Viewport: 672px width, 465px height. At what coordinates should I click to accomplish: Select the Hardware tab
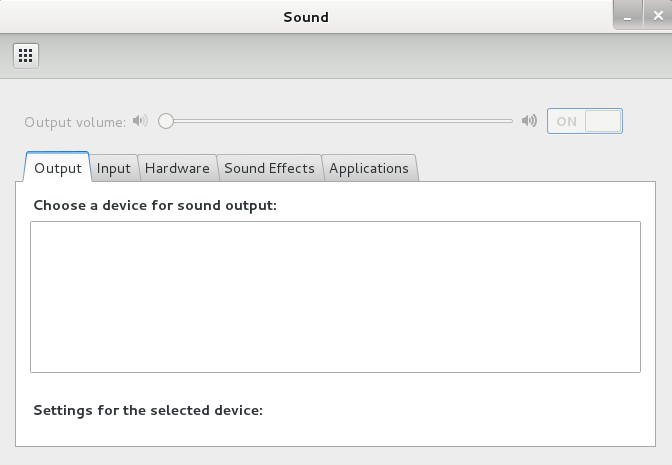tap(177, 168)
